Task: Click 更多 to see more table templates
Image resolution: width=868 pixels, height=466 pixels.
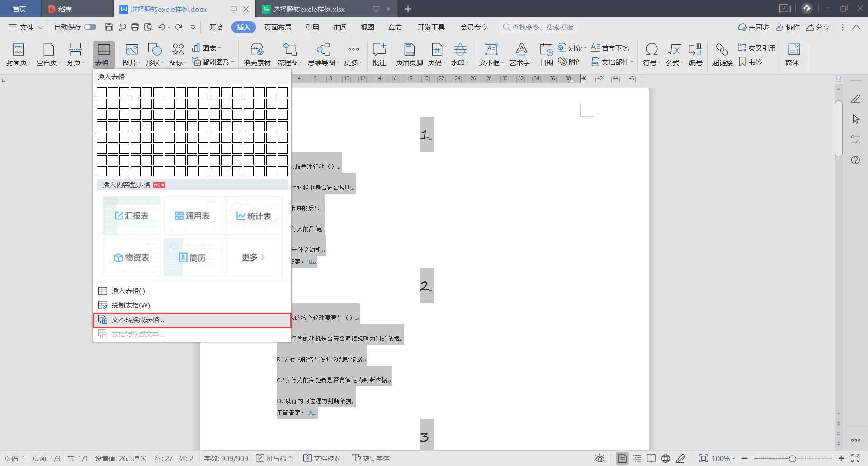Action: tap(254, 257)
